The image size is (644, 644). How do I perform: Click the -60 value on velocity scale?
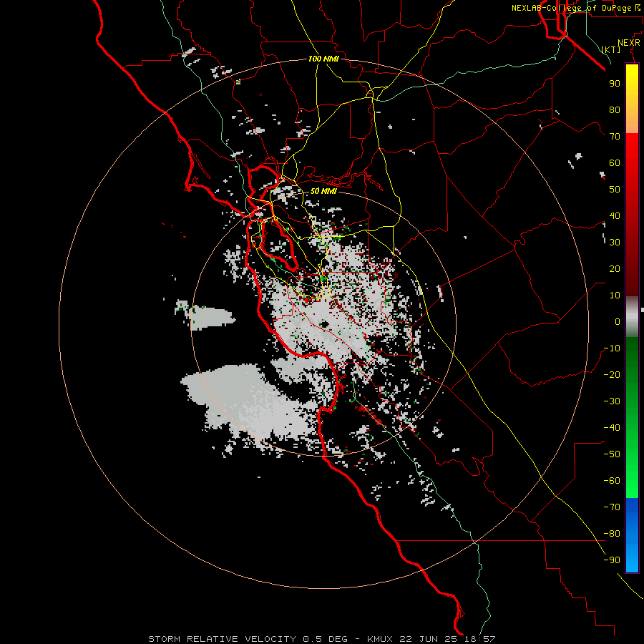[x=612, y=481]
